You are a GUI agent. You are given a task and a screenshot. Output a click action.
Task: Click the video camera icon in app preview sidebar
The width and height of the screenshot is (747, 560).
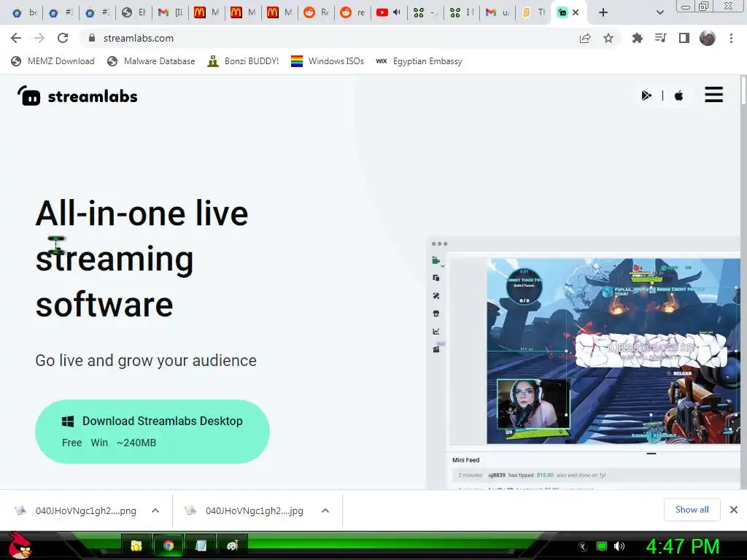point(436,260)
